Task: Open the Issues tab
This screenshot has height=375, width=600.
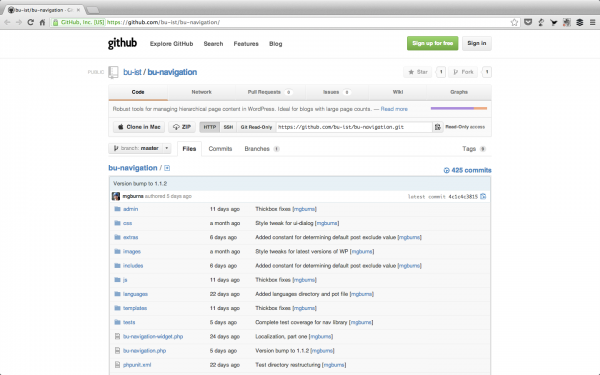Action: tap(336, 92)
